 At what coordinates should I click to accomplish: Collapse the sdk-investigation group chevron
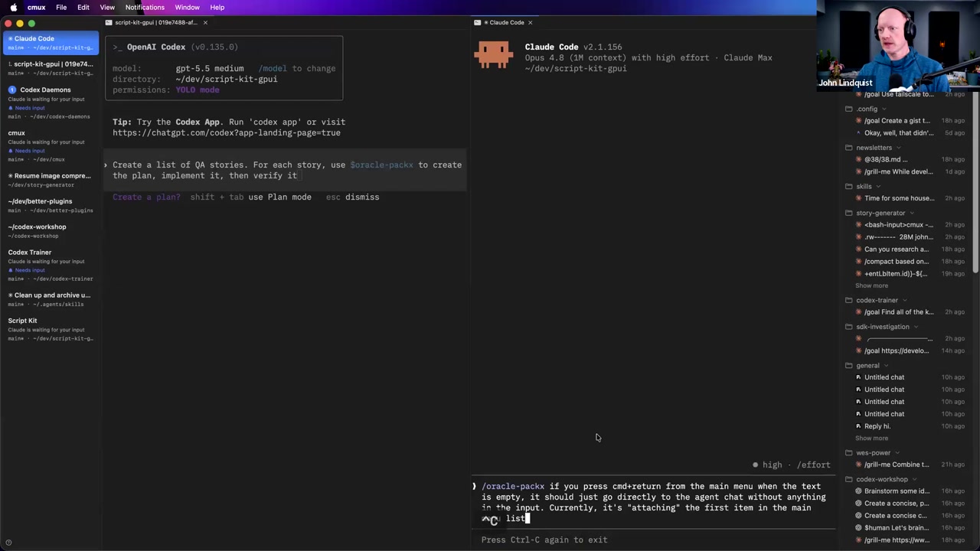point(916,328)
